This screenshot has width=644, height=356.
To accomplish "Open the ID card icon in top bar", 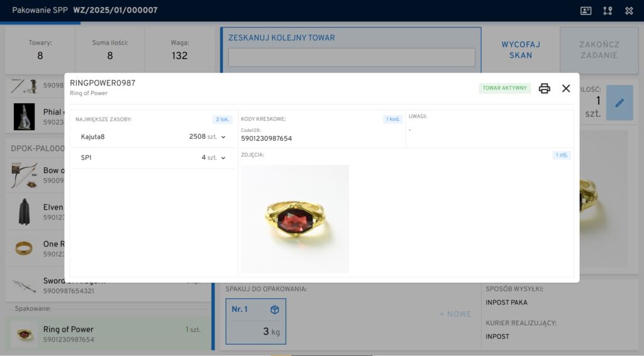I will point(586,11).
